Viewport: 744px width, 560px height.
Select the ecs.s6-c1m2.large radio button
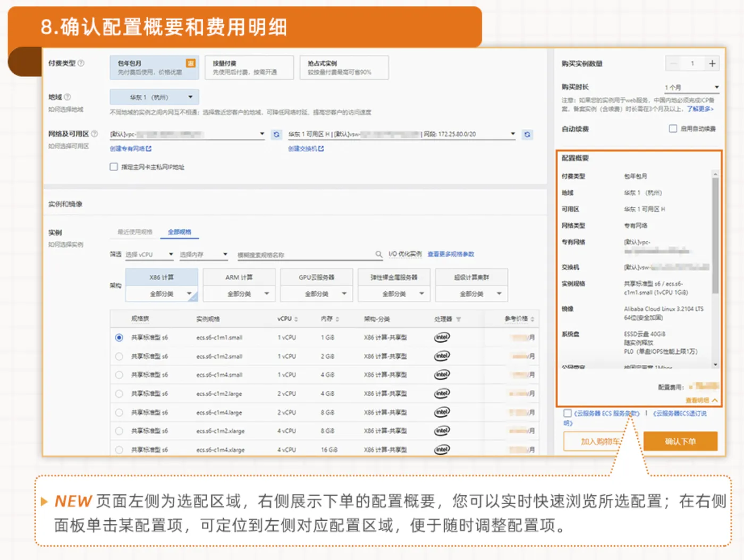coord(119,393)
